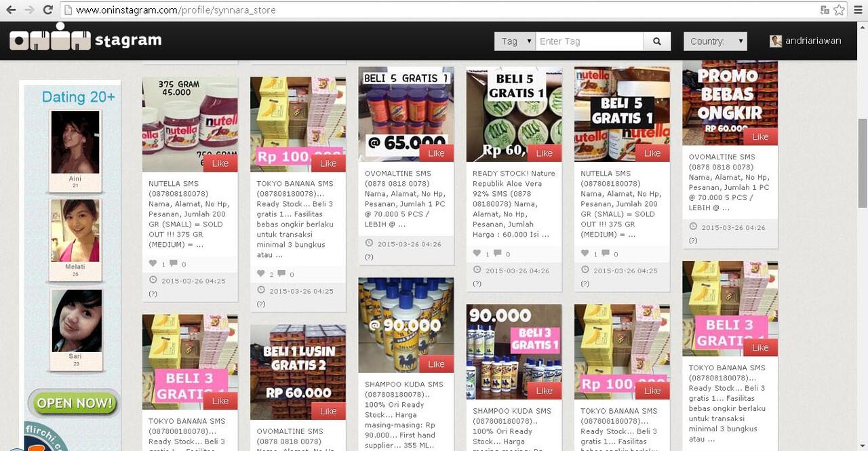Click the heart icon showing 2 likes

click(261, 274)
